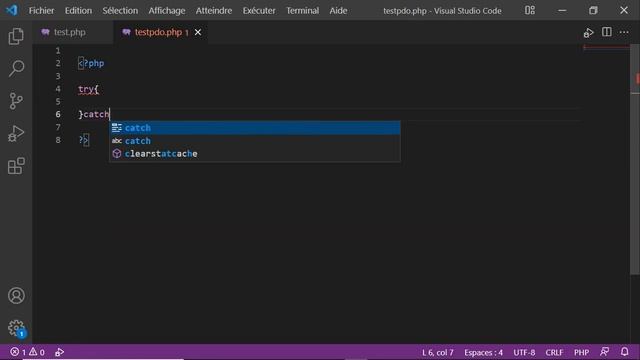The image size is (640, 360).
Task: Open the Fichier menu
Action: (x=41, y=11)
